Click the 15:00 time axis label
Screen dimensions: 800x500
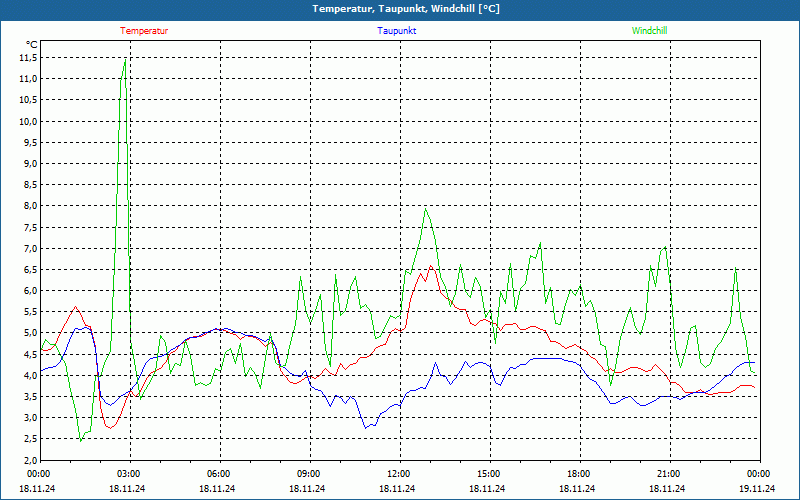(x=488, y=474)
